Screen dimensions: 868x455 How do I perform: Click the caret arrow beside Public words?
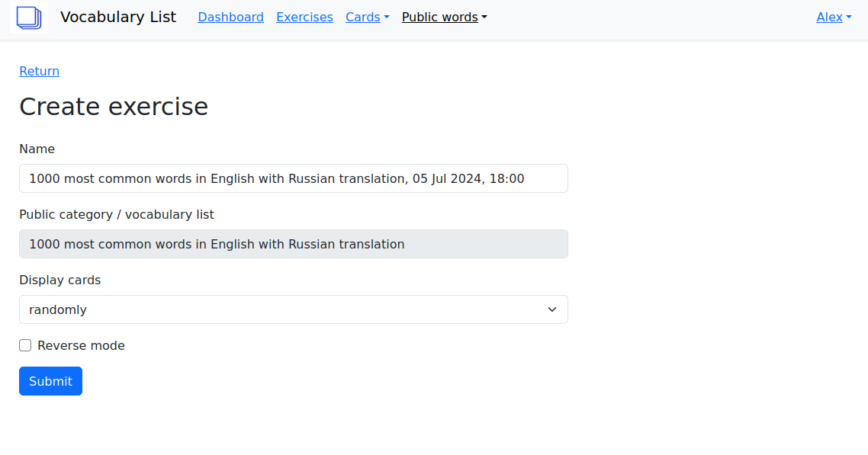[x=484, y=17]
